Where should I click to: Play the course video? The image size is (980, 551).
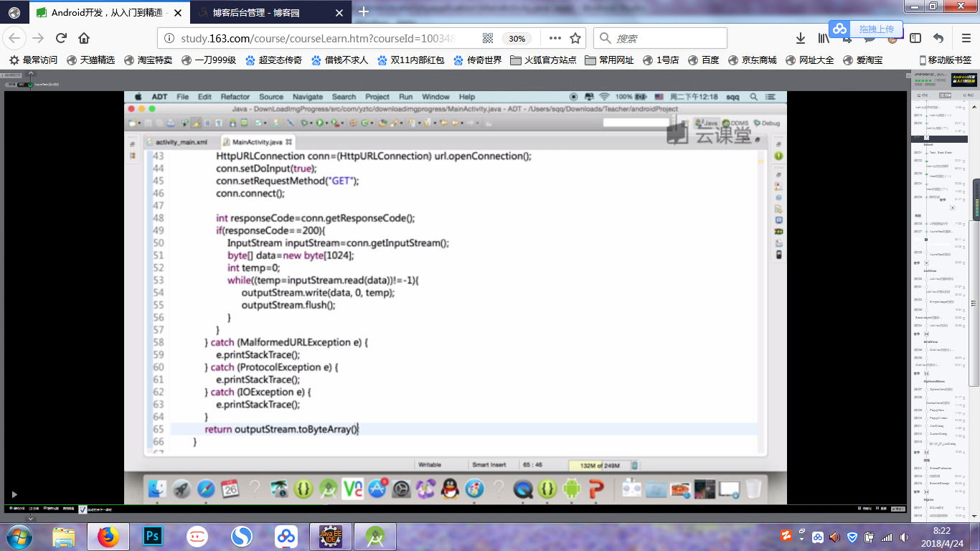[13, 494]
